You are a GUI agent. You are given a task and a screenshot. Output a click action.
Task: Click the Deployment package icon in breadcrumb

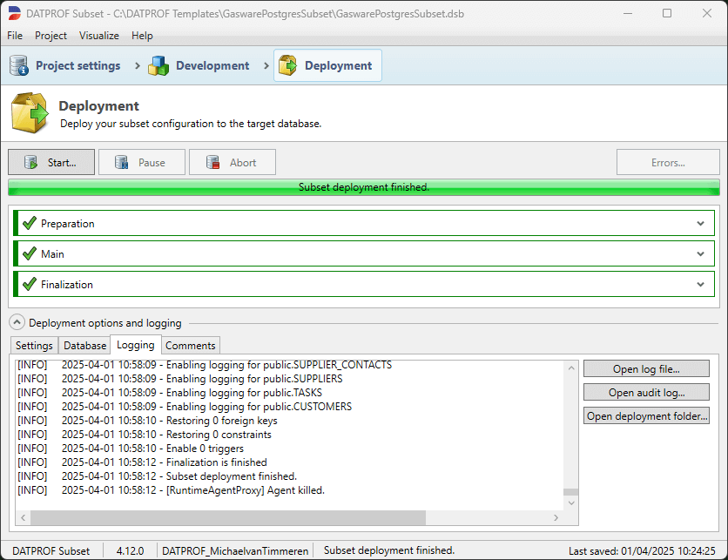(x=286, y=65)
